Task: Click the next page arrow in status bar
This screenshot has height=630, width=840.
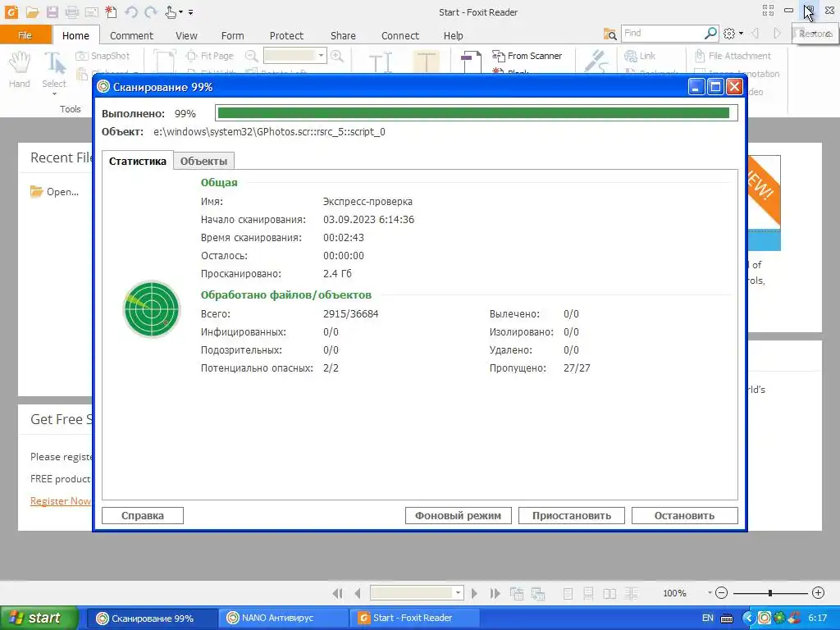Action: click(474, 593)
